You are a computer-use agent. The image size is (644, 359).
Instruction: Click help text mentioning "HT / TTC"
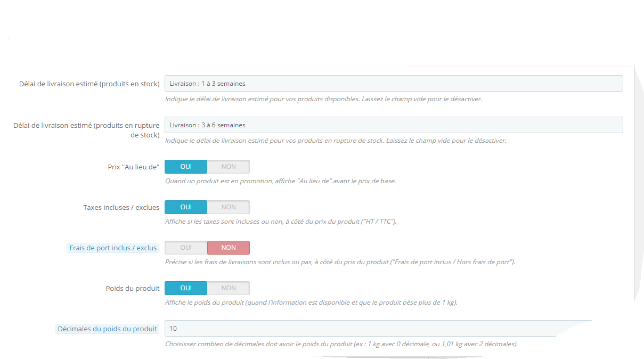point(281,222)
